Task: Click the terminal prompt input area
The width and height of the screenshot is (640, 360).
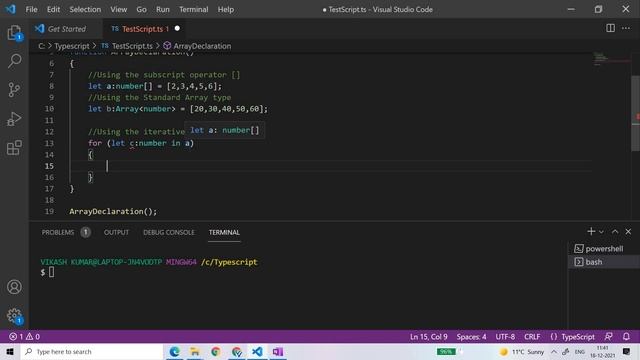Action: pyautogui.click(x=51, y=272)
